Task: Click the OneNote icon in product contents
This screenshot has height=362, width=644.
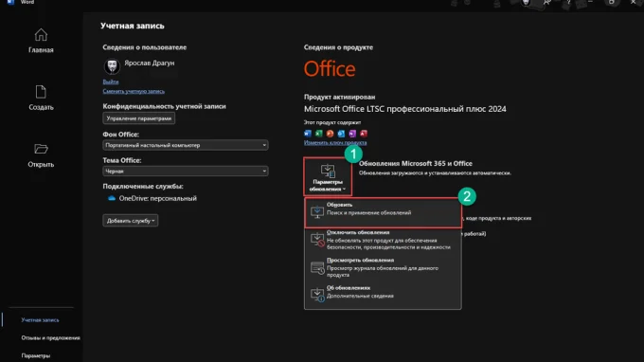Action: coord(352,133)
